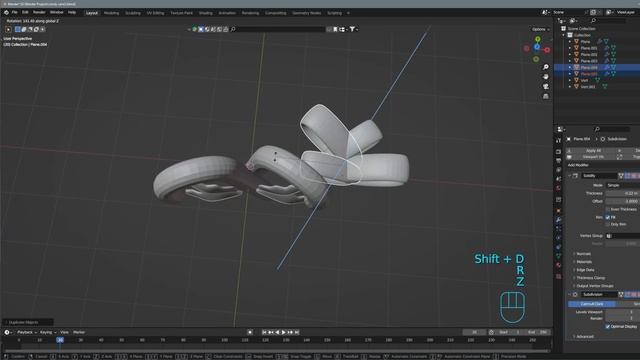640x360 pixels.
Task: Switch to the Modeling workspace tab
Action: (x=111, y=13)
